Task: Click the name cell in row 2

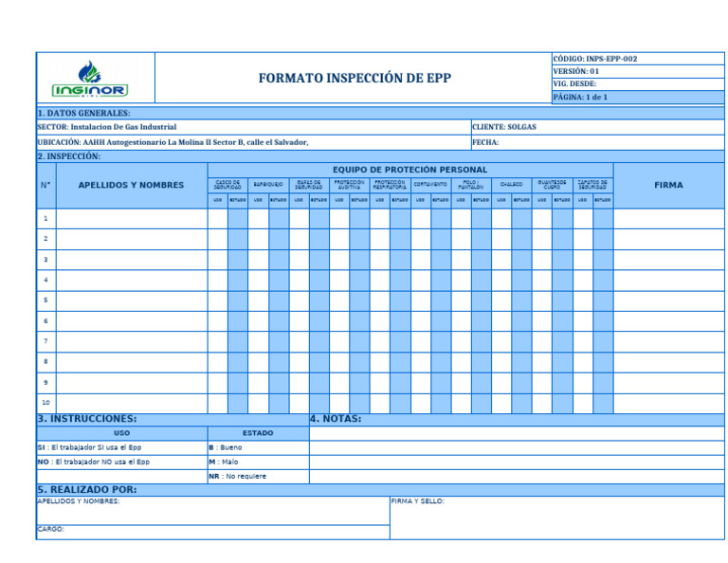Action: (x=132, y=239)
